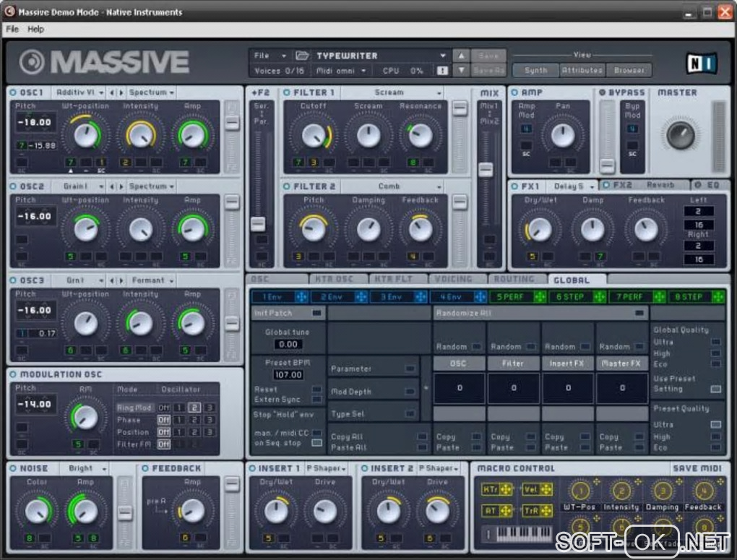Toggle OSC1 power button

[13, 92]
